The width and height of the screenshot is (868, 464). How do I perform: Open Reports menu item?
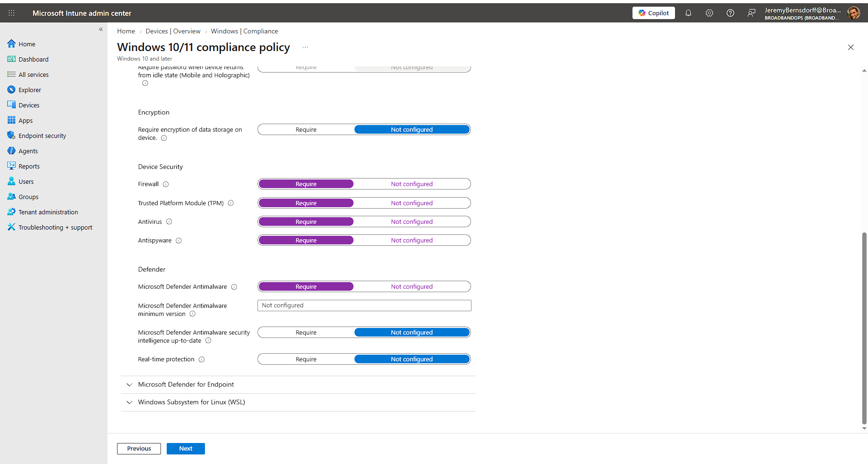pos(29,166)
